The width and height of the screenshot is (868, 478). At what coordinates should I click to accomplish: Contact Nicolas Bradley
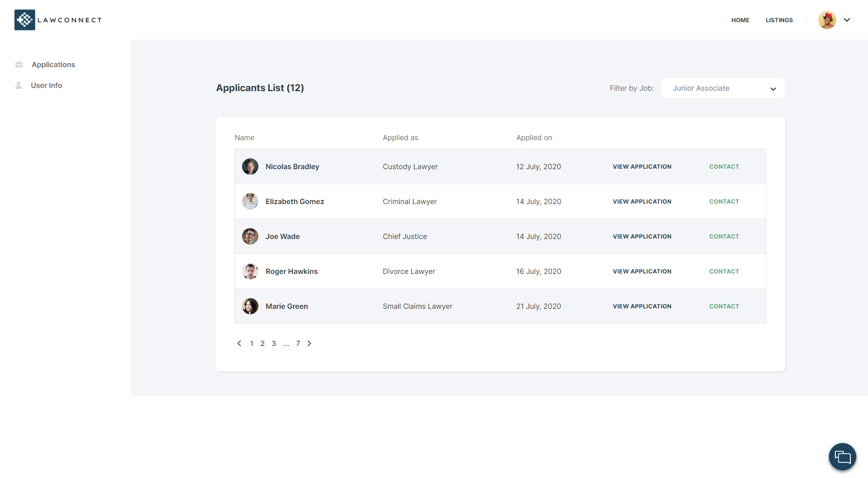[724, 166]
